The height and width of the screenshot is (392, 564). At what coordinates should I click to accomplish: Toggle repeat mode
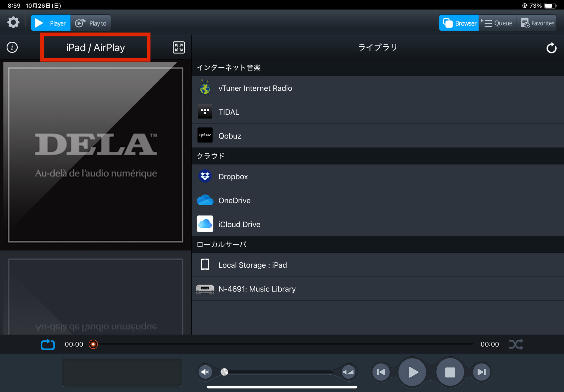(x=48, y=344)
